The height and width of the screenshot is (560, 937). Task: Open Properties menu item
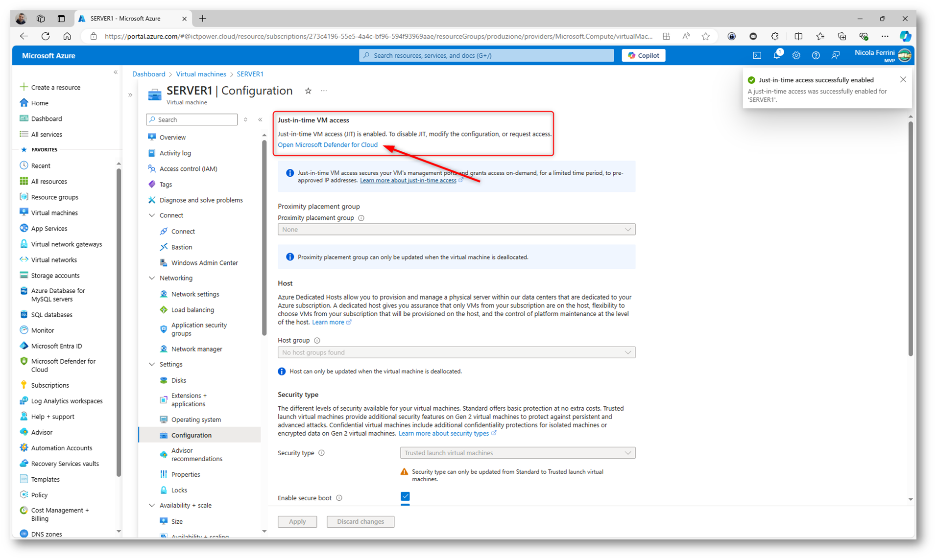pos(186,474)
